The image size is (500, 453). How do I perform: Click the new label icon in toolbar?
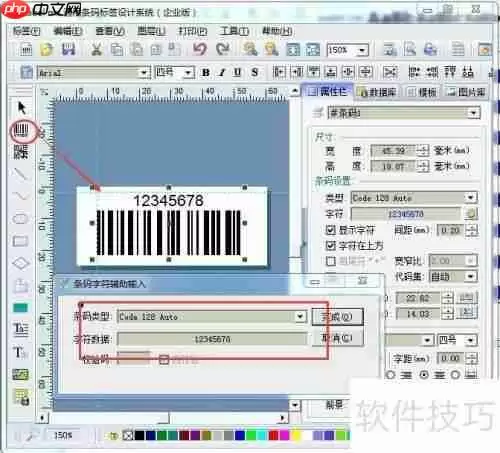pyautogui.click(x=26, y=50)
